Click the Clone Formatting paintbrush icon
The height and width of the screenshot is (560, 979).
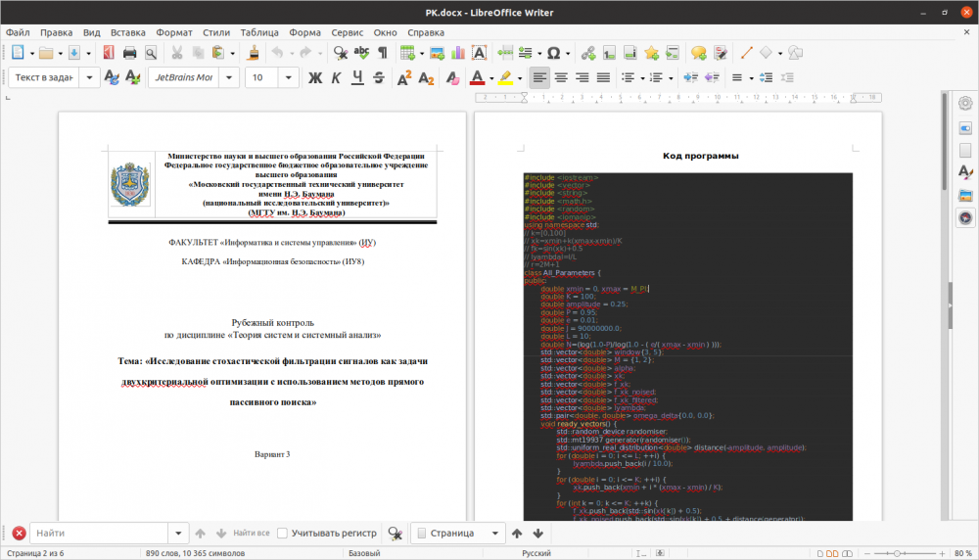pos(253,53)
